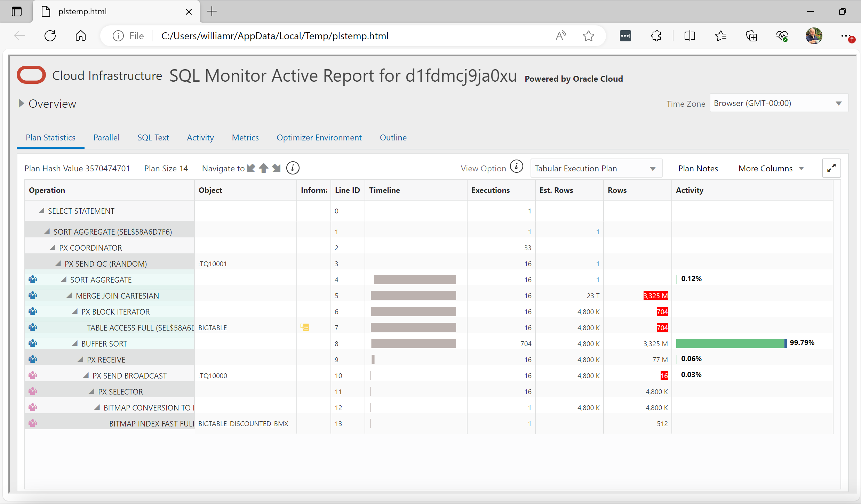Image resolution: width=861 pixels, height=504 pixels.
Task: Click parallel server icon on SORT AGGREGATE row
Action: pyautogui.click(x=33, y=279)
